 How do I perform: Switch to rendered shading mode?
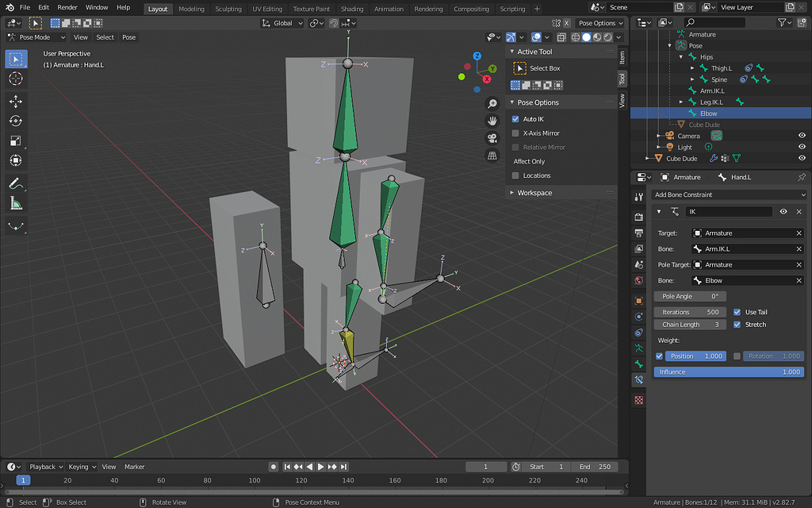click(608, 37)
